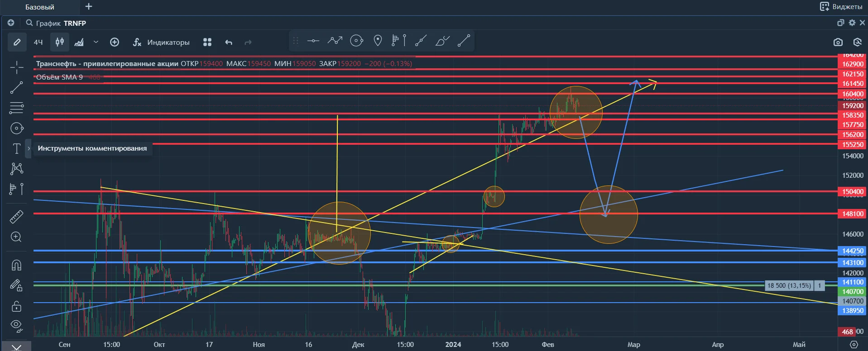Viewport: 868px width, 351px height.
Task: Select the text annotation tool
Action: (17, 148)
